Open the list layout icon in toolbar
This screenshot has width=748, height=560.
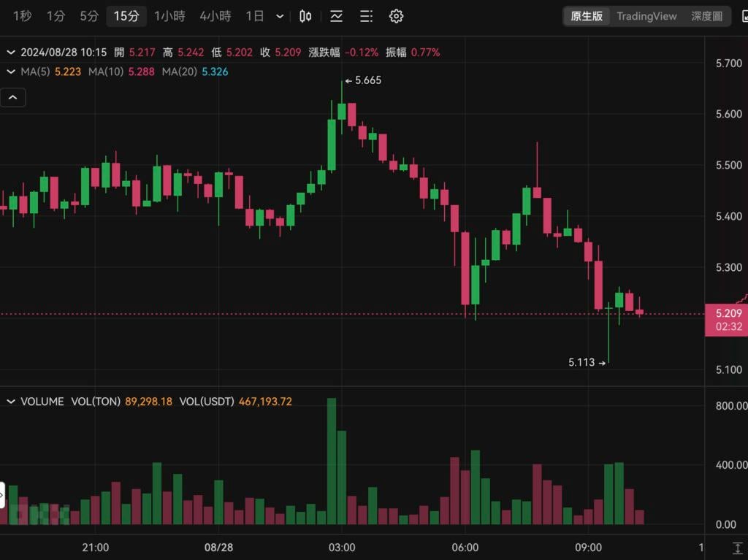(366, 16)
